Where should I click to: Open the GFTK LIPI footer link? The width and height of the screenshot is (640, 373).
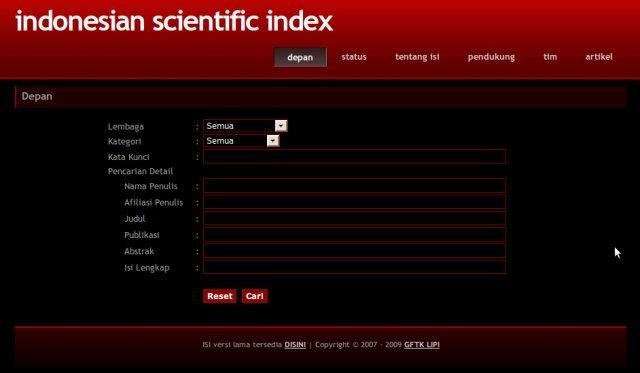point(422,345)
